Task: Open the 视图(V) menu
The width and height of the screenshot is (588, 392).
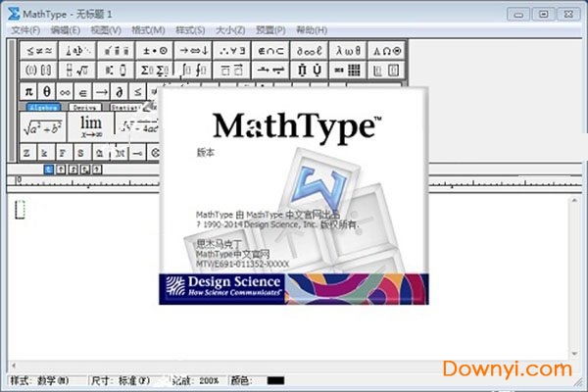Action: click(x=106, y=30)
